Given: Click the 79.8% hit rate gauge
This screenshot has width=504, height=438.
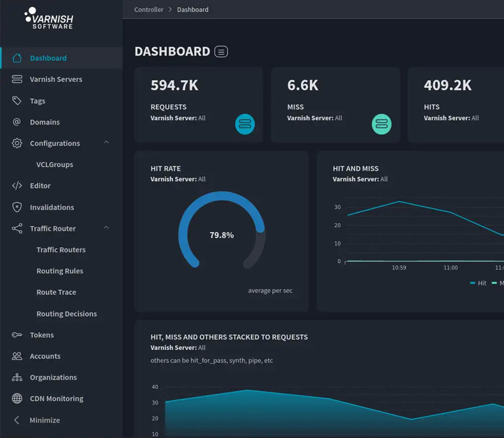Looking at the screenshot, I should tap(221, 235).
